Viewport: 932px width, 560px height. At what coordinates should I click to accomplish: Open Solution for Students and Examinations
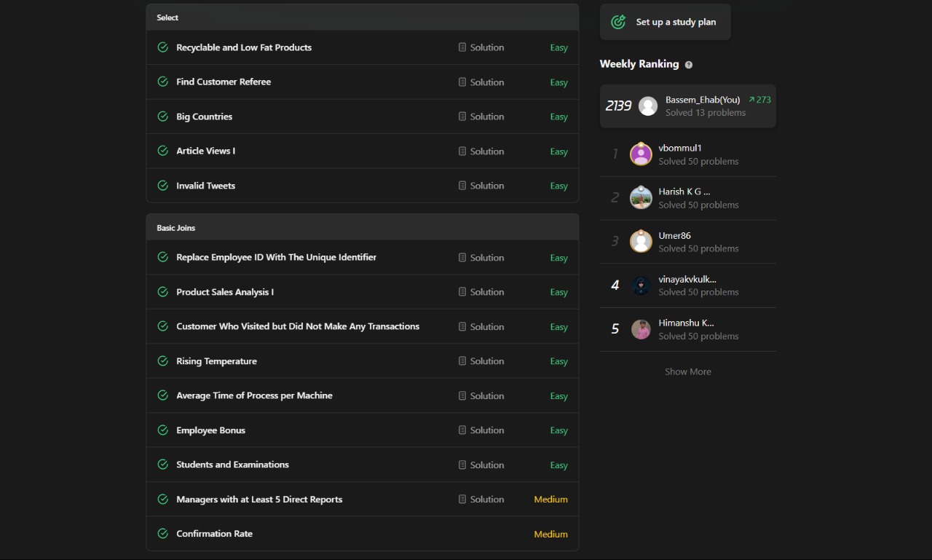481,465
